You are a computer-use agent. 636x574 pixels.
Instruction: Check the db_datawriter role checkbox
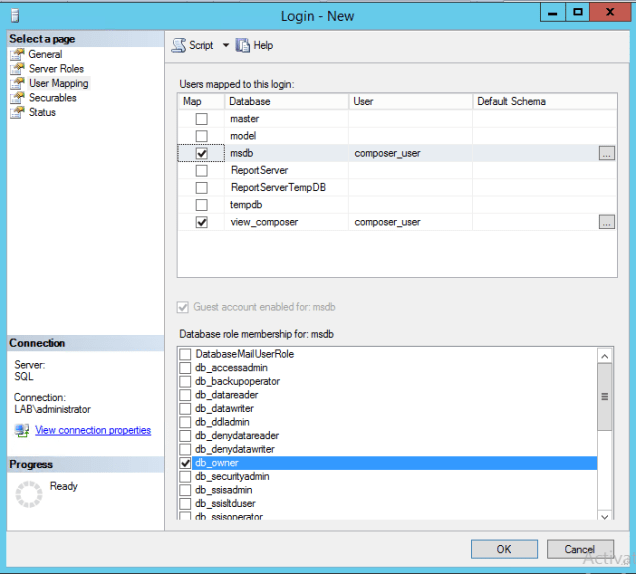coord(185,408)
